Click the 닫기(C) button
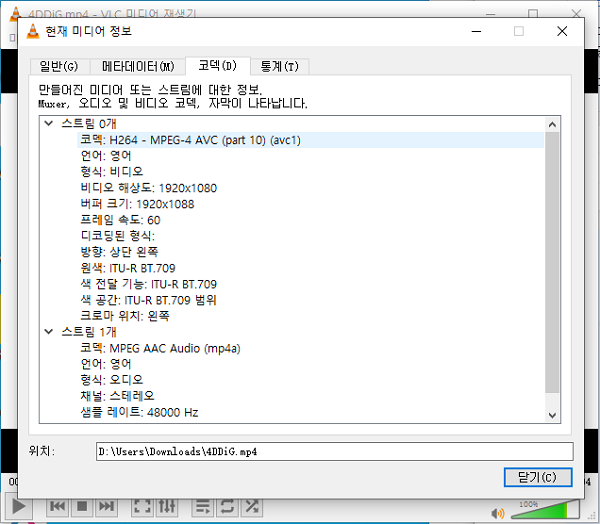Image resolution: width=600 pixels, height=524 pixels. [538, 477]
